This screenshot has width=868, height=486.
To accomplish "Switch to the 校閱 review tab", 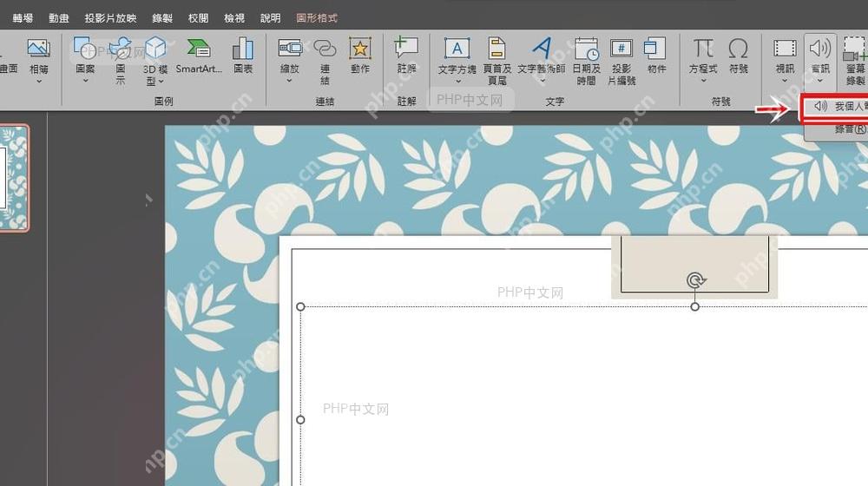I will (x=198, y=18).
